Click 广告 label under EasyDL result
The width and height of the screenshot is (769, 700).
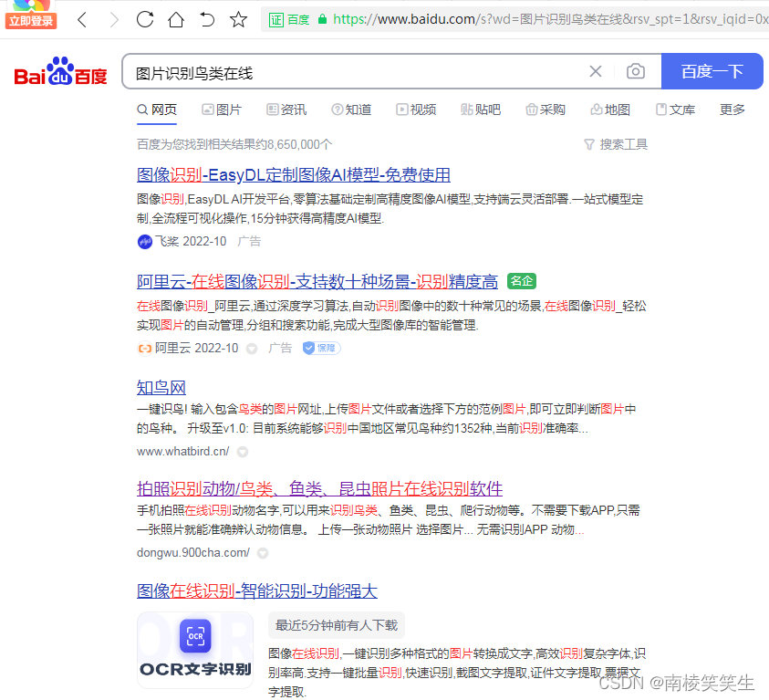tap(249, 241)
